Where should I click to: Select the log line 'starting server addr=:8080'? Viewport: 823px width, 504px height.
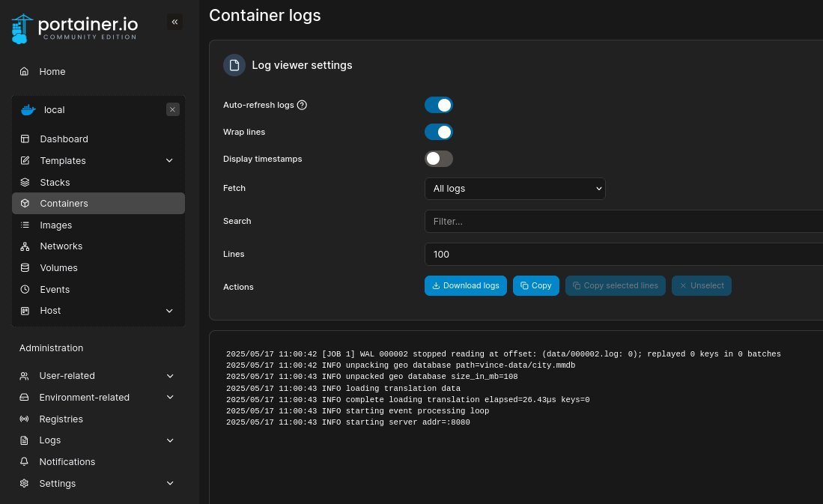pyautogui.click(x=348, y=422)
